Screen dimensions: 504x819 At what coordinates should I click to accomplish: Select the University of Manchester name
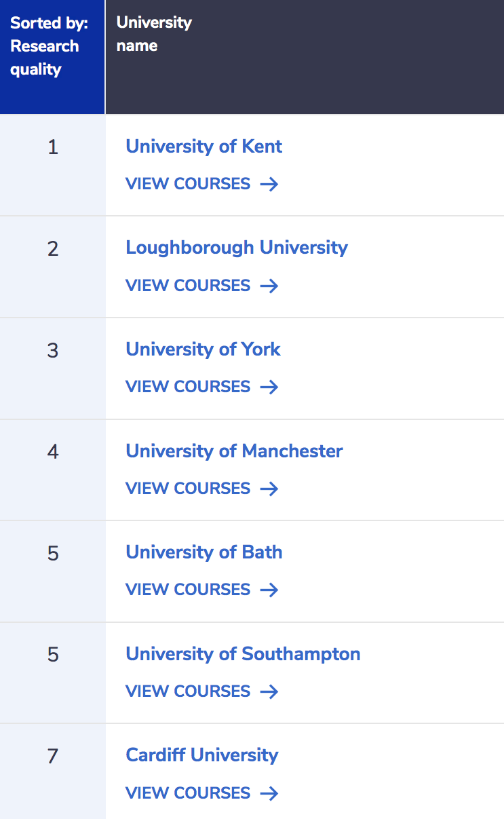tap(234, 451)
